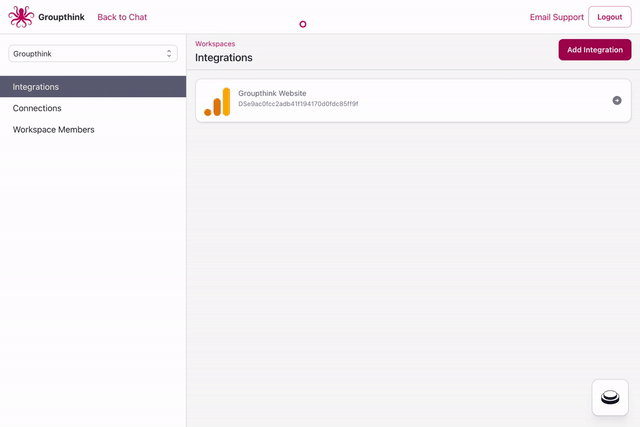Expand the Groupthink workspace selector
Image resolution: width=640 pixels, height=427 pixels.
93,53
